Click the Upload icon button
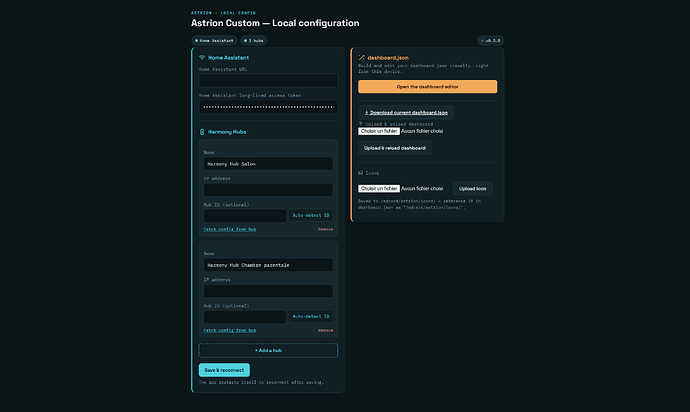 click(473, 188)
